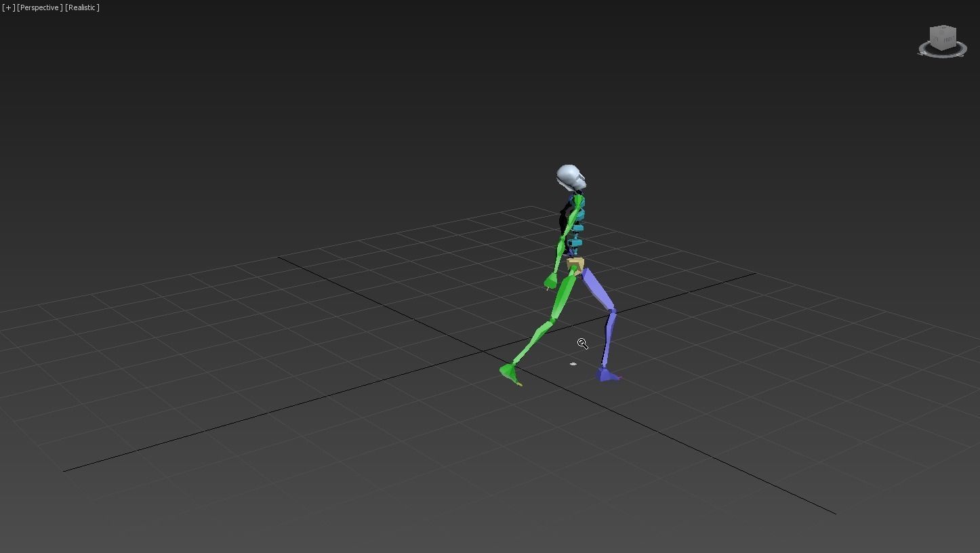Open the [+] viewport general menu
This screenshot has width=980, height=553.
(x=8, y=7)
